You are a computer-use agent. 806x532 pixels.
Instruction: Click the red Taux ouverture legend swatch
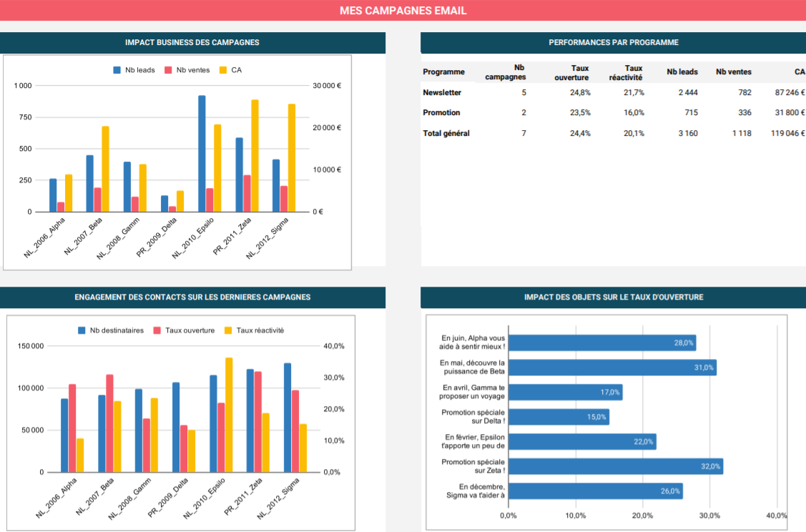157,330
